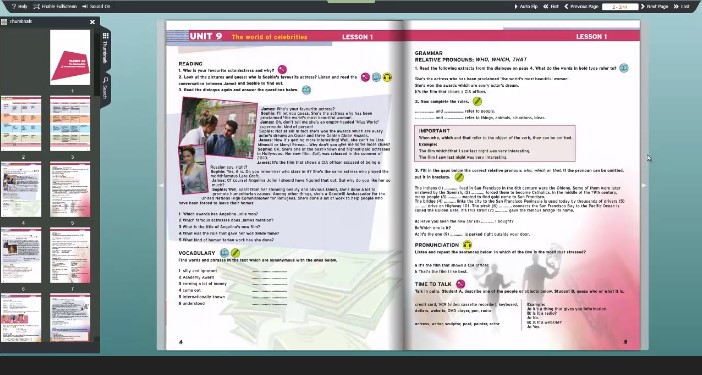Screen dimensions: 702x375
Task: Jump to the Last page
Action: tap(681, 6)
